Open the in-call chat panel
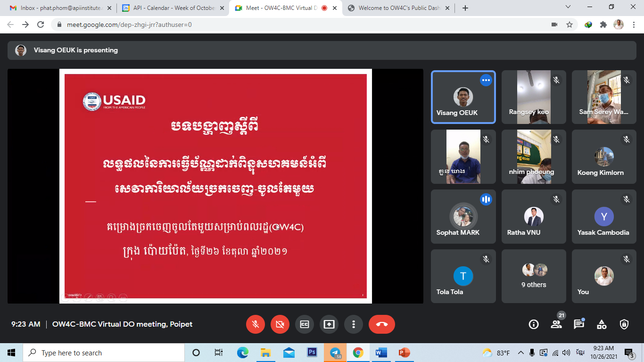The height and width of the screenshot is (362, 644). tap(579, 324)
